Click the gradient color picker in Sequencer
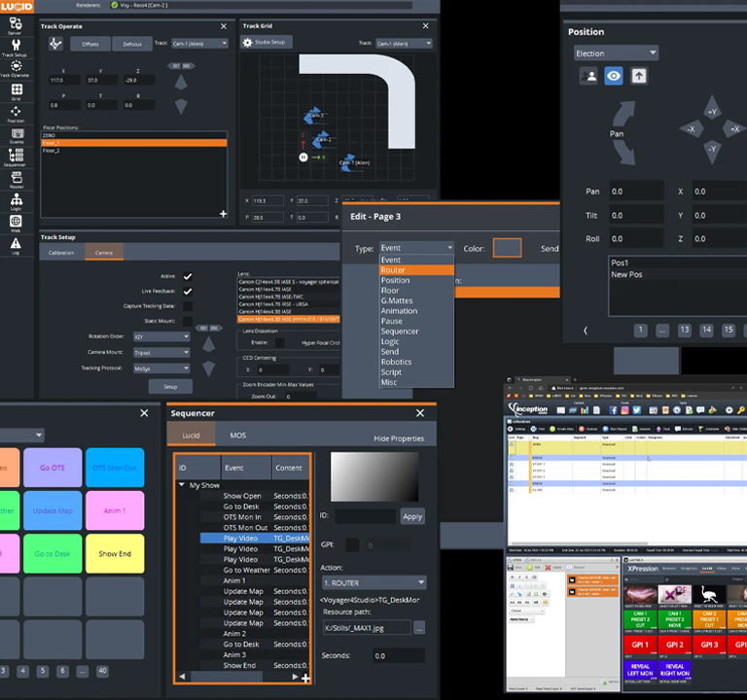747x700 pixels. 374,476
